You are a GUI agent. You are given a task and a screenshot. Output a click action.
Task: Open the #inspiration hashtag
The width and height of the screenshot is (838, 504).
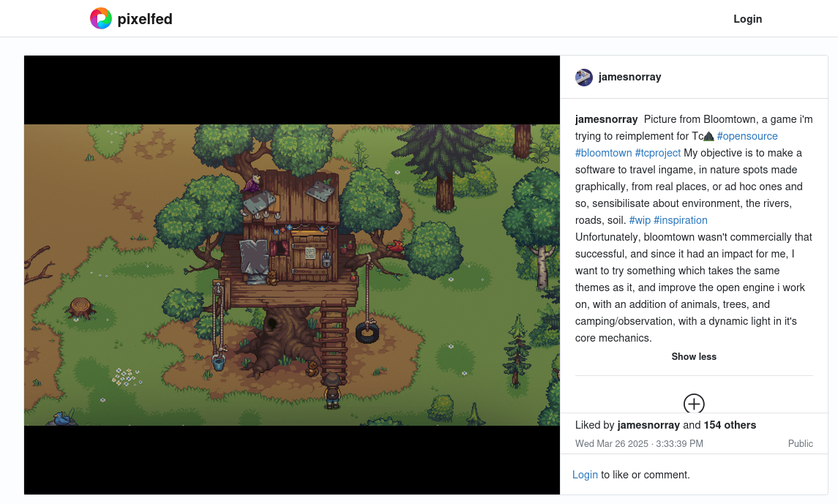coord(681,220)
